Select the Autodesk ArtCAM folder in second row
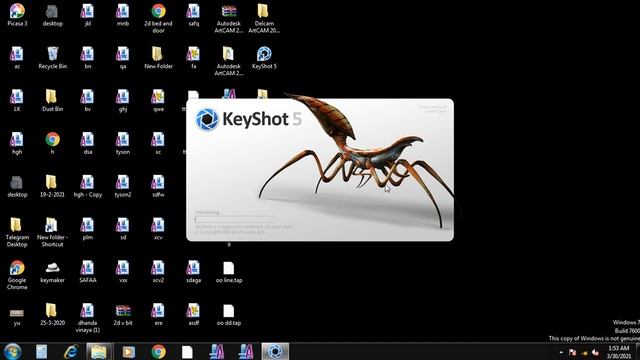 [x=229, y=61]
